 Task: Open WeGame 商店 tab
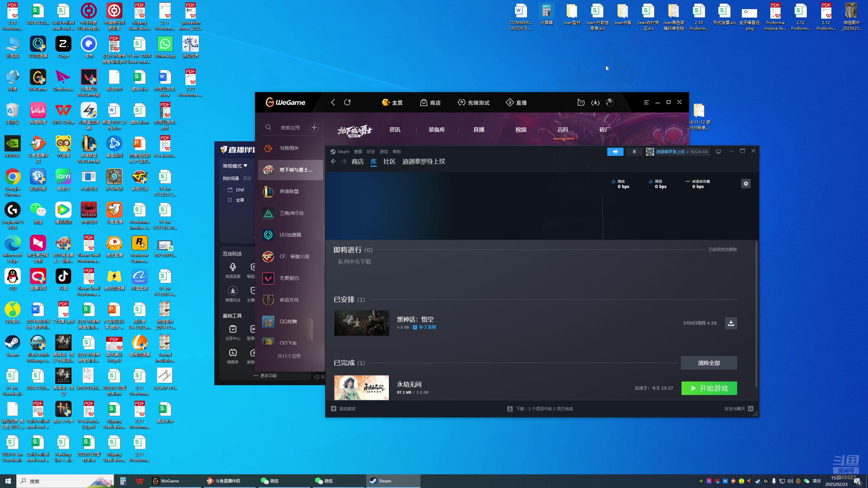430,103
